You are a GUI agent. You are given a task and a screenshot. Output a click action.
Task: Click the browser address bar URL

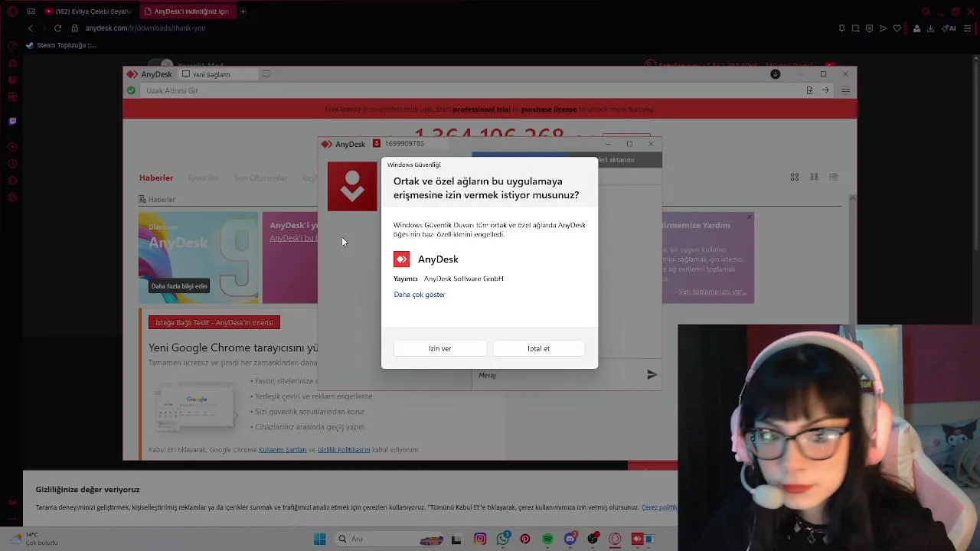[145, 28]
